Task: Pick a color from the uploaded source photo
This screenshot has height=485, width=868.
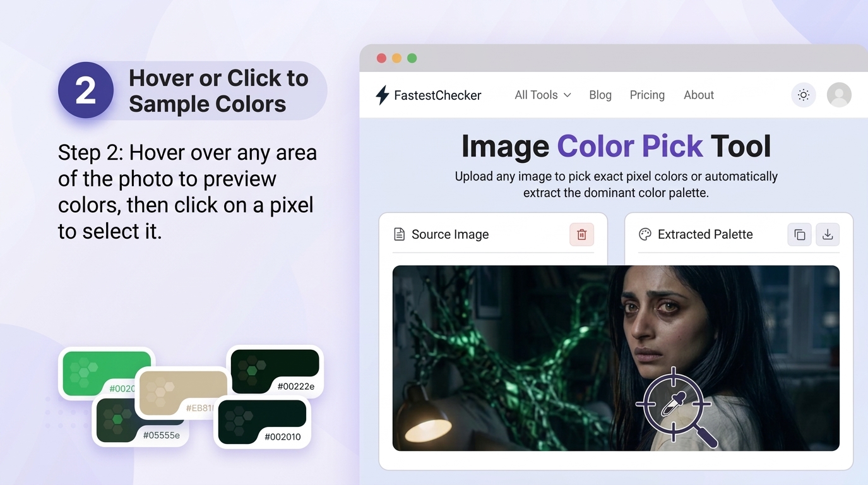Action: [x=615, y=358]
